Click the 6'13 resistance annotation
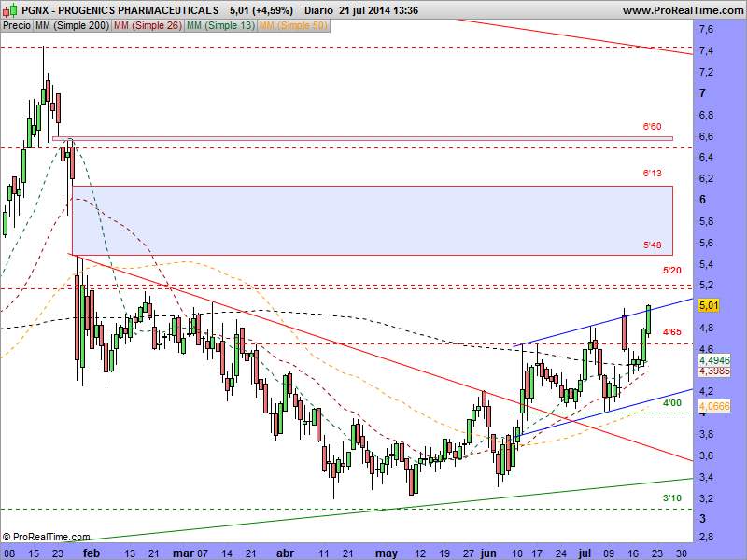 (x=652, y=174)
